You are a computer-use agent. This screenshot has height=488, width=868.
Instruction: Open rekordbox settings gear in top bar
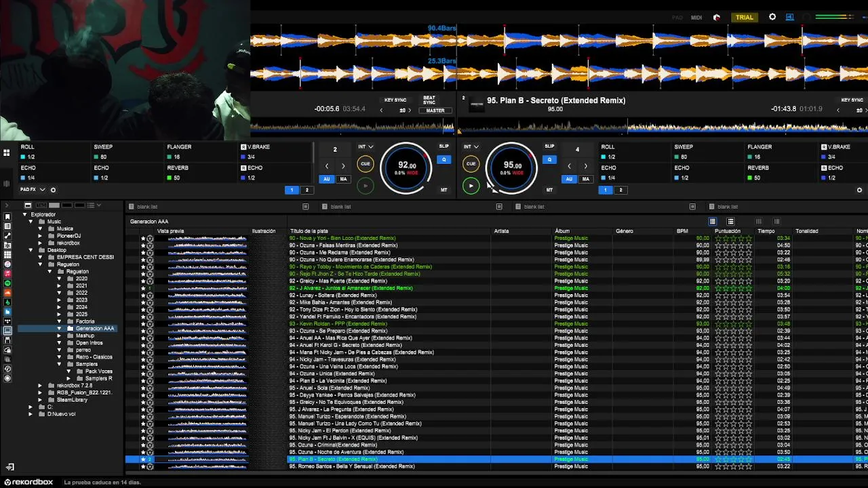coord(772,17)
